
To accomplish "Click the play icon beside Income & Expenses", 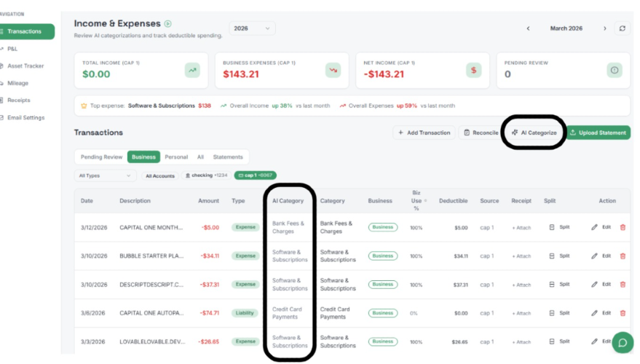I will click(x=167, y=24).
